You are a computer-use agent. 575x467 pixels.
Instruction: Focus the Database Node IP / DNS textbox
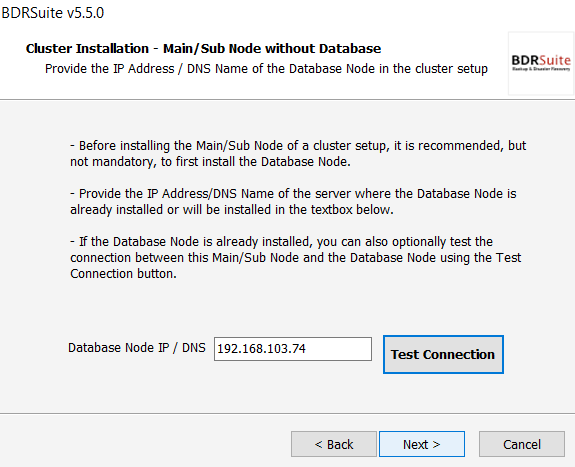click(x=293, y=349)
